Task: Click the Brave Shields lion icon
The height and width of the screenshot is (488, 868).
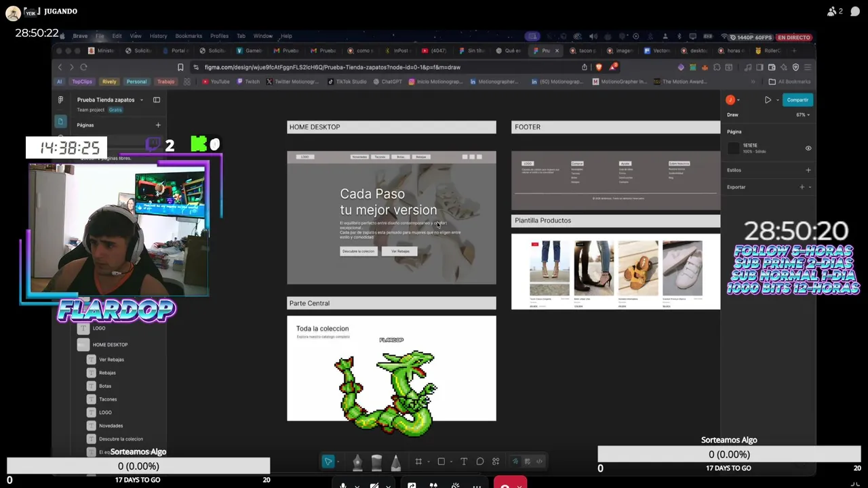Action: (x=599, y=67)
